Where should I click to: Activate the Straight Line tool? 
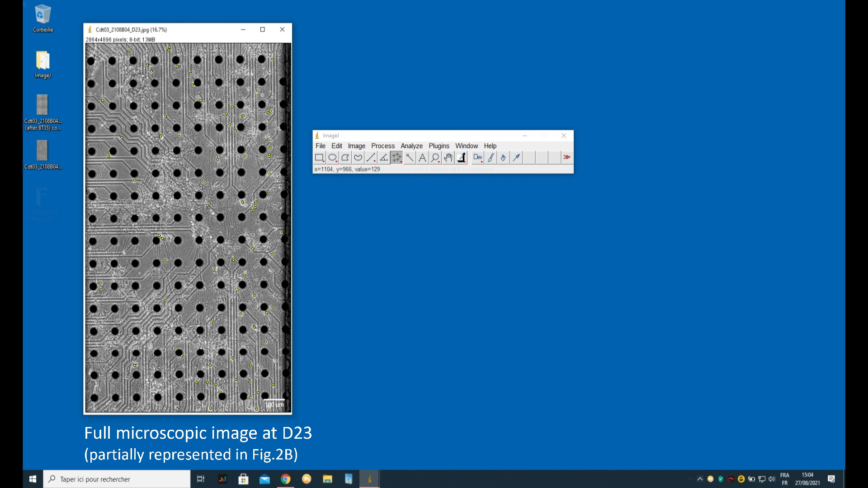pos(371,158)
